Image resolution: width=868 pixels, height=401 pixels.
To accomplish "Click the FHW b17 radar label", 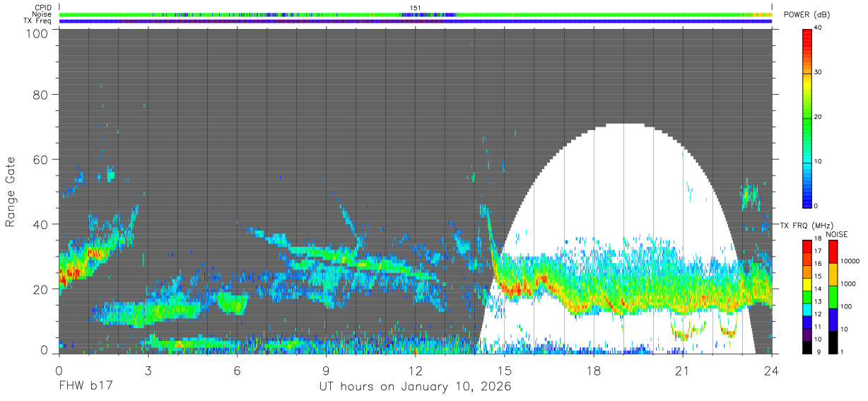I will (x=85, y=386).
